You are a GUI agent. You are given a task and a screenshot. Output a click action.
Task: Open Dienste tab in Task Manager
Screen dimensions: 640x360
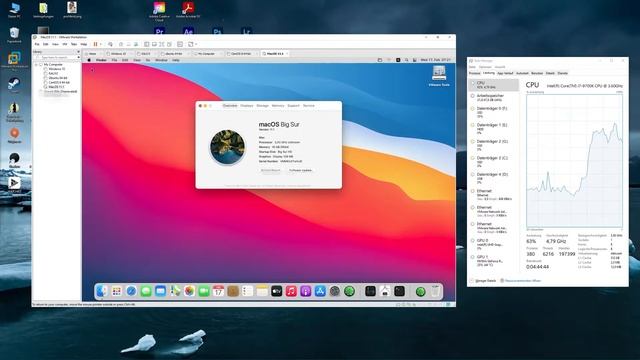tap(562, 73)
